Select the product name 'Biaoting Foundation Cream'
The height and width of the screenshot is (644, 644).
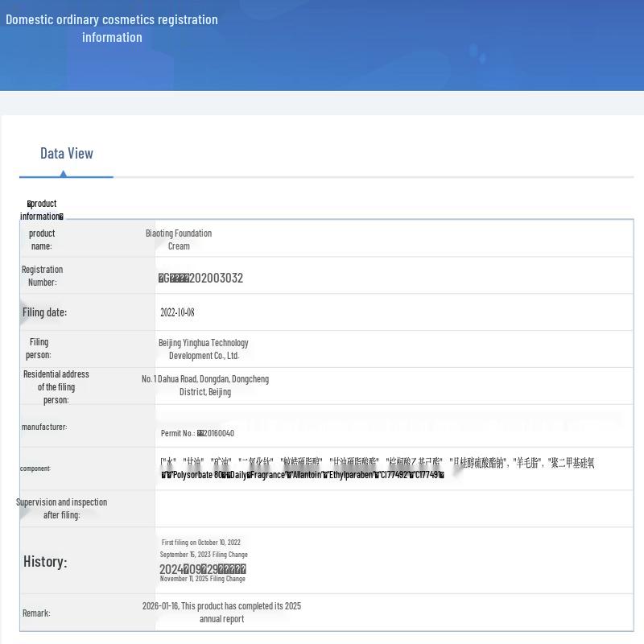[179, 239]
